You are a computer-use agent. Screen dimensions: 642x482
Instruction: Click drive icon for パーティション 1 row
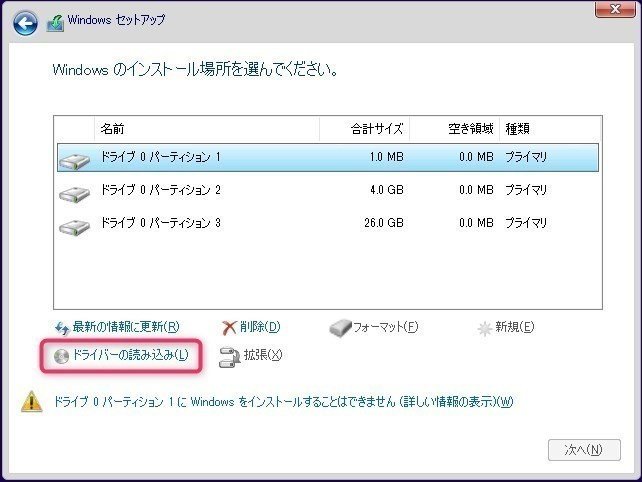point(74,161)
